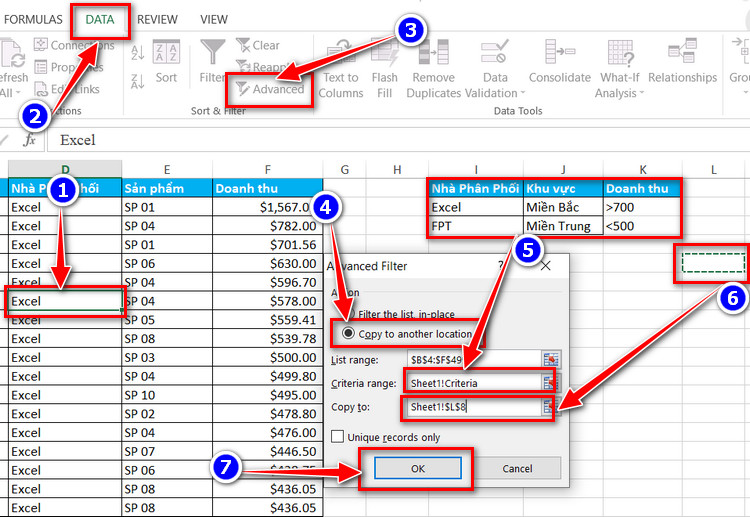Clear the current filter
The width and height of the screenshot is (750, 517).
[258, 45]
